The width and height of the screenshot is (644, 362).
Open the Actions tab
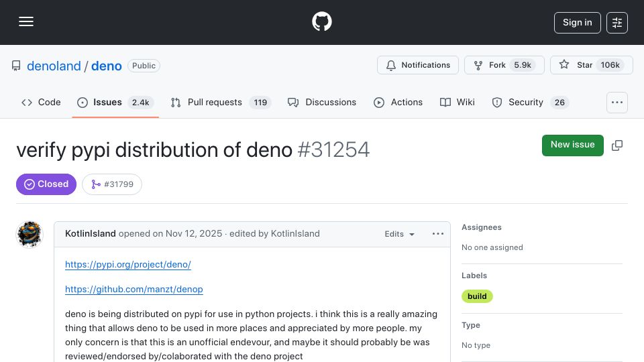398,102
